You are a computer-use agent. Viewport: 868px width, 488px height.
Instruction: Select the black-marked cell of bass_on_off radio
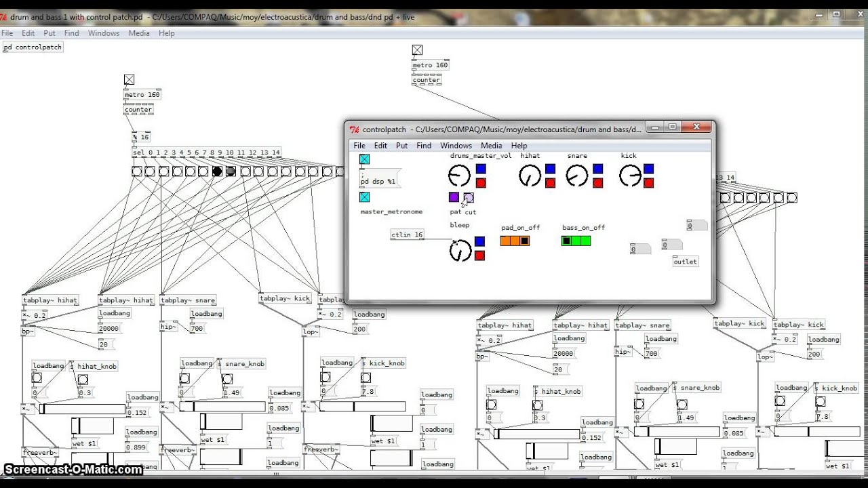click(566, 241)
